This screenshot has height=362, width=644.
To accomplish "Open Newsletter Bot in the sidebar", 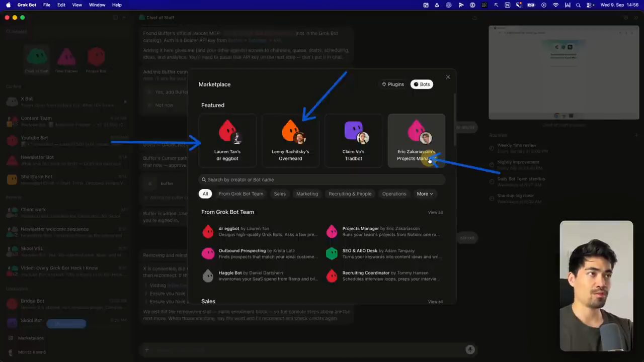I will (67, 160).
